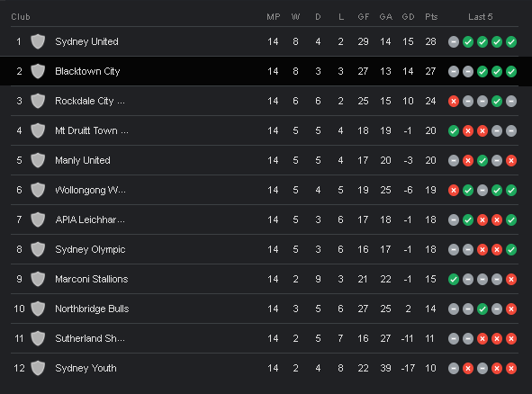532x394 pixels.
Task: Click the Sydney United shield crest icon
Action: (38, 41)
